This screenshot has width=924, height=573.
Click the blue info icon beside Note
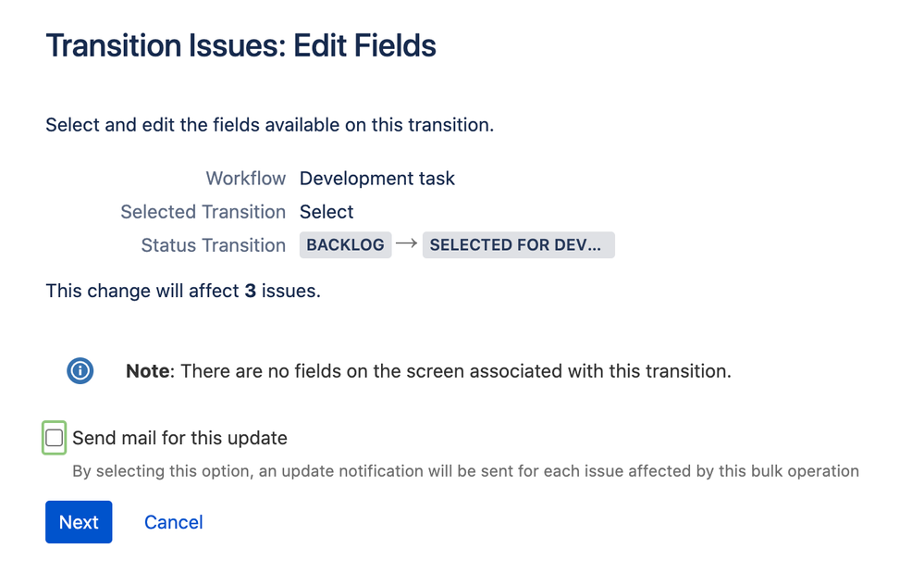[x=80, y=371]
